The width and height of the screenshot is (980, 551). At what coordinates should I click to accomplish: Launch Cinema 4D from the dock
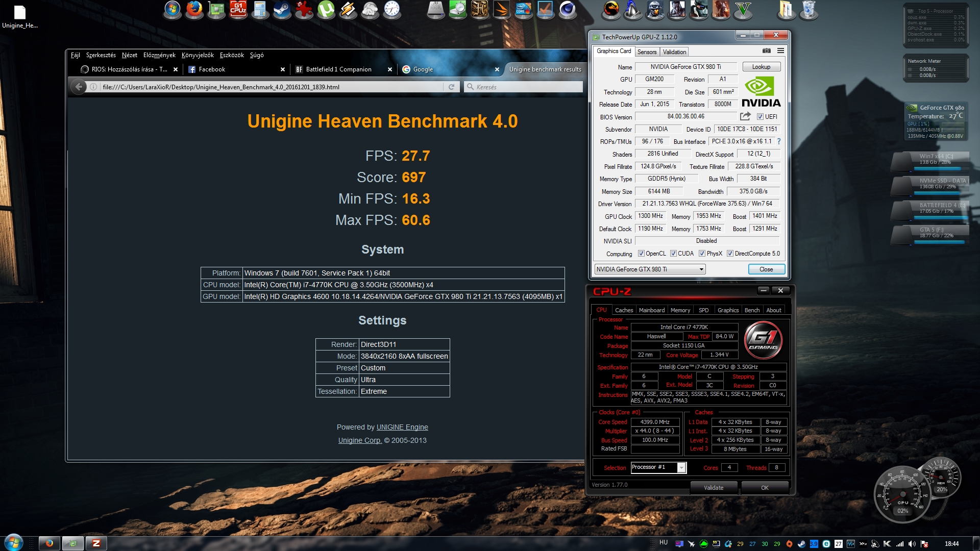(x=568, y=9)
